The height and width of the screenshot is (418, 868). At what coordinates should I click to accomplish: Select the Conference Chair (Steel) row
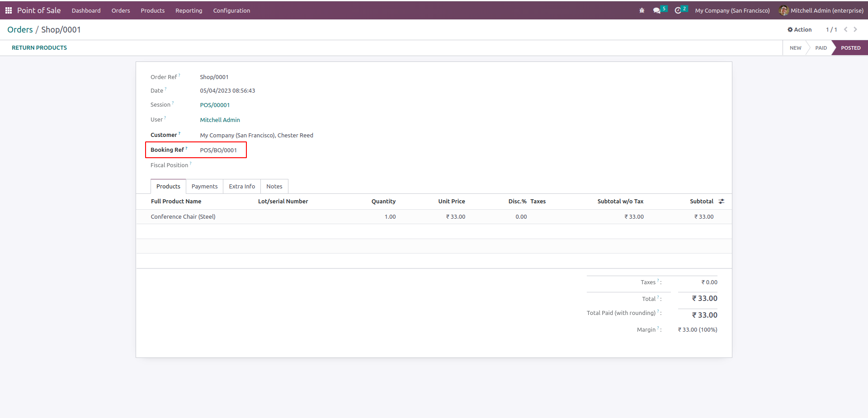point(183,217)
